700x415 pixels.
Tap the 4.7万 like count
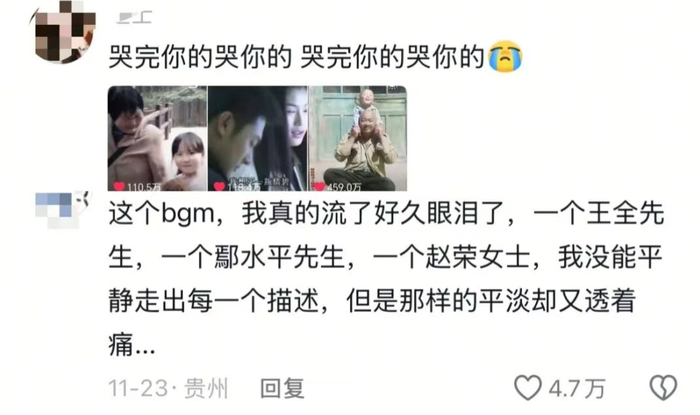(x=577, y=388)
